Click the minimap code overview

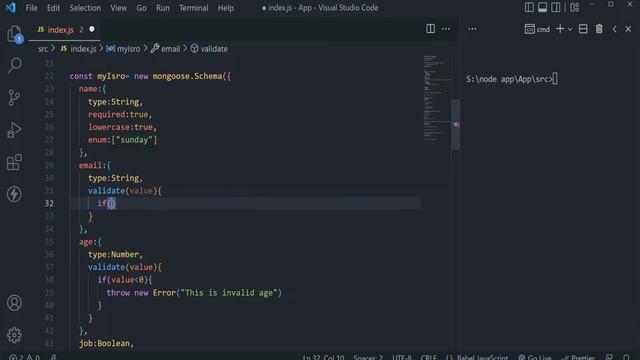tap(437, 98)
